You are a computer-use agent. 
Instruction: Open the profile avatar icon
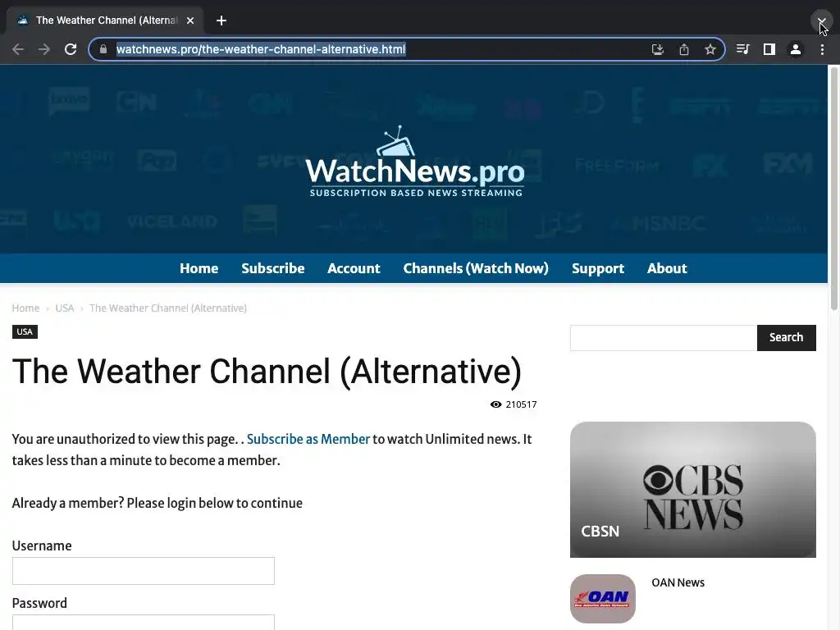796,50
